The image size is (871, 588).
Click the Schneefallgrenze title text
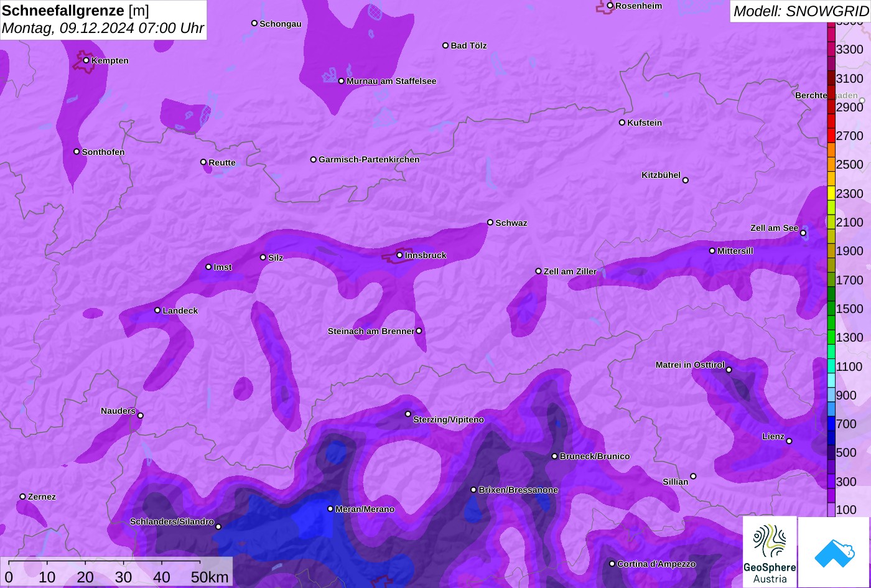[63, 11]
